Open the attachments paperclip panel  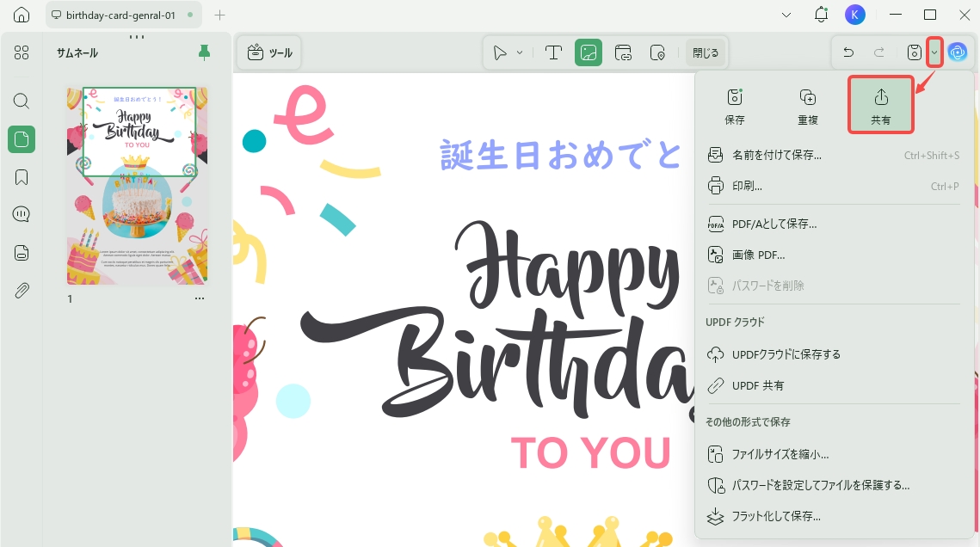point(22,291)
